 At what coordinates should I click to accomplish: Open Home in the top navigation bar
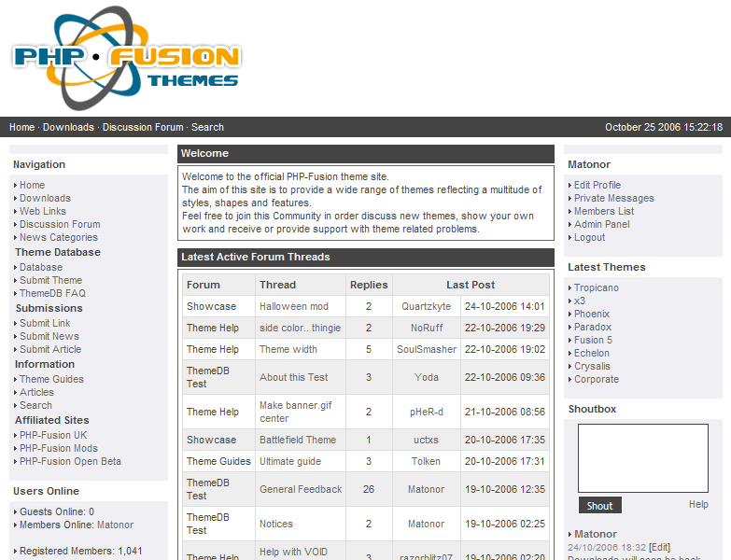[x=21, y=127]
